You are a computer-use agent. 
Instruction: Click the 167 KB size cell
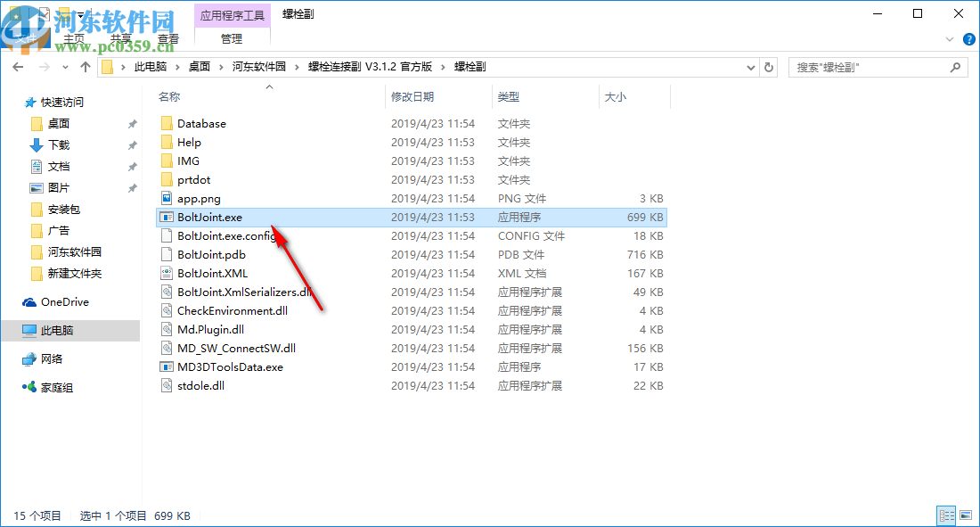pos(645,274)
